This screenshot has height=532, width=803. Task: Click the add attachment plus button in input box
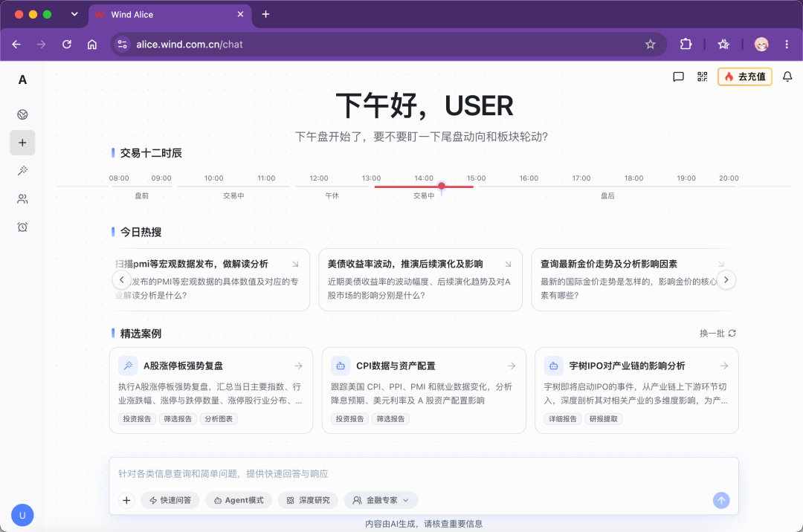point(126,500)
